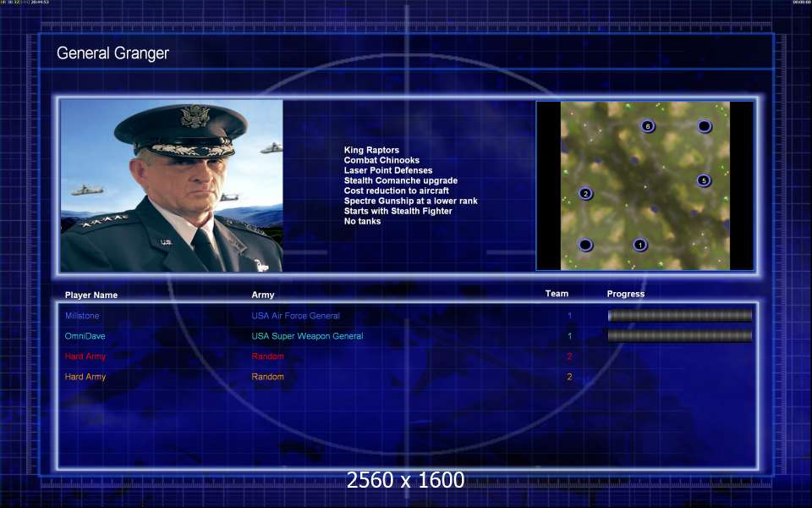Select the OmniDave player name
The height and width of the screenshot is (508, 812).
click(85, 336)
